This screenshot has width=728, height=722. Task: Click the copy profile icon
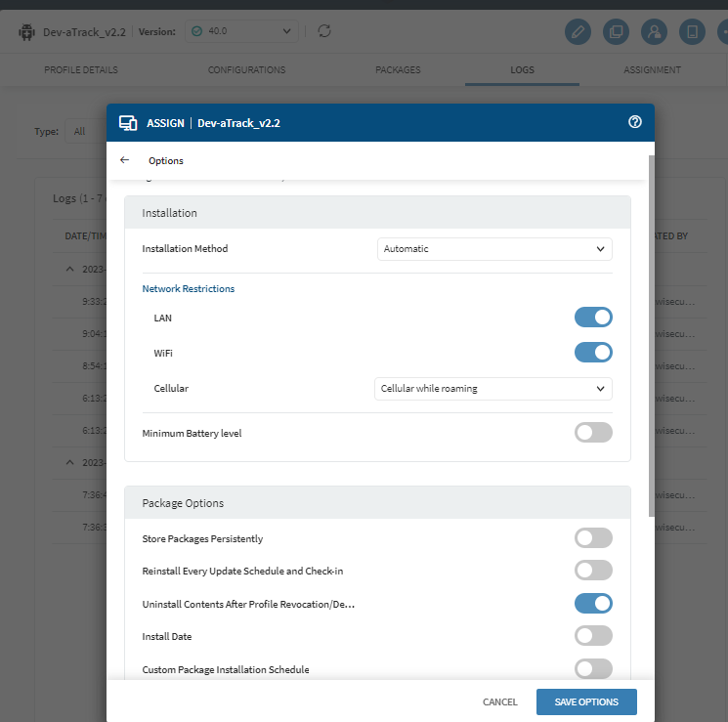click(x=617, y=31)
